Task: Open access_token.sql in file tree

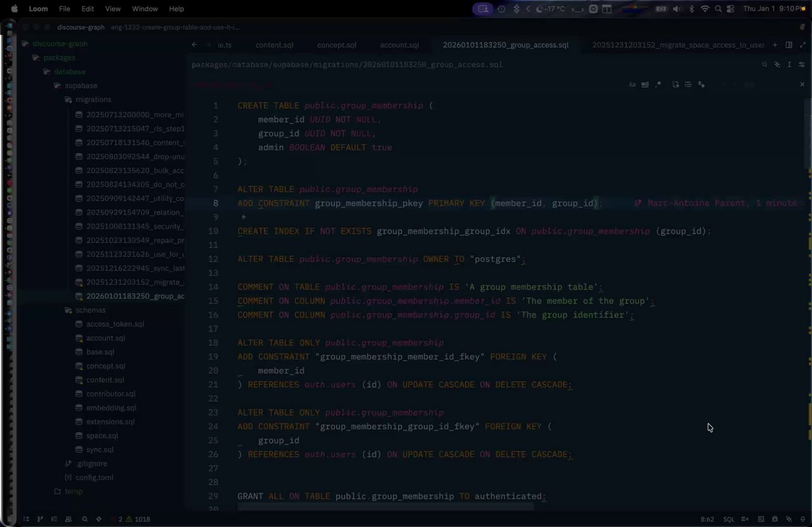Action: [x=115, y=324]
